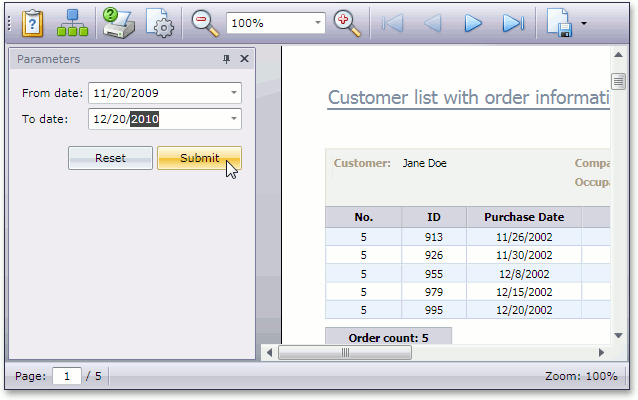Go to the first page
Image resolution: width=638 pixels, height=400 pixels.
click(392, 23)
